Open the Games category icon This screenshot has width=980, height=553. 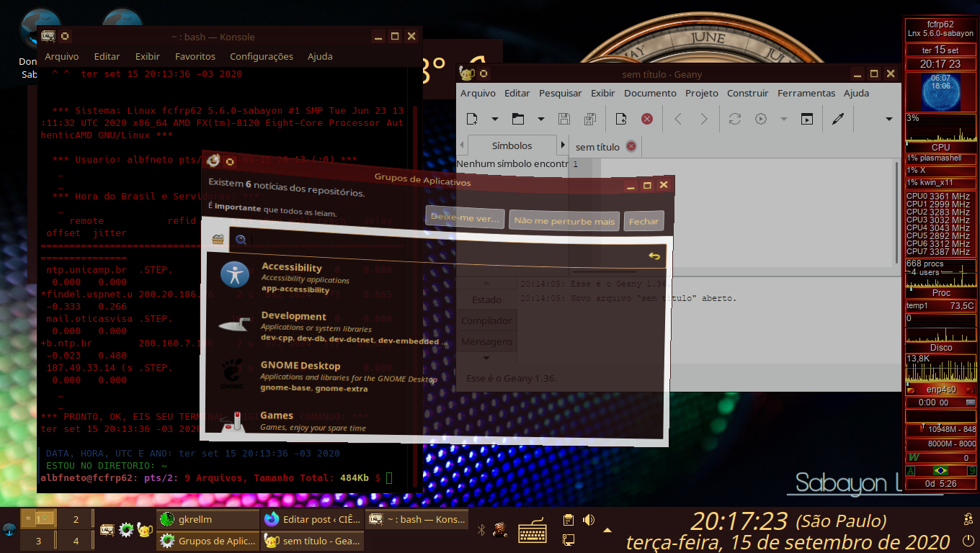click(x=232, y=423)
